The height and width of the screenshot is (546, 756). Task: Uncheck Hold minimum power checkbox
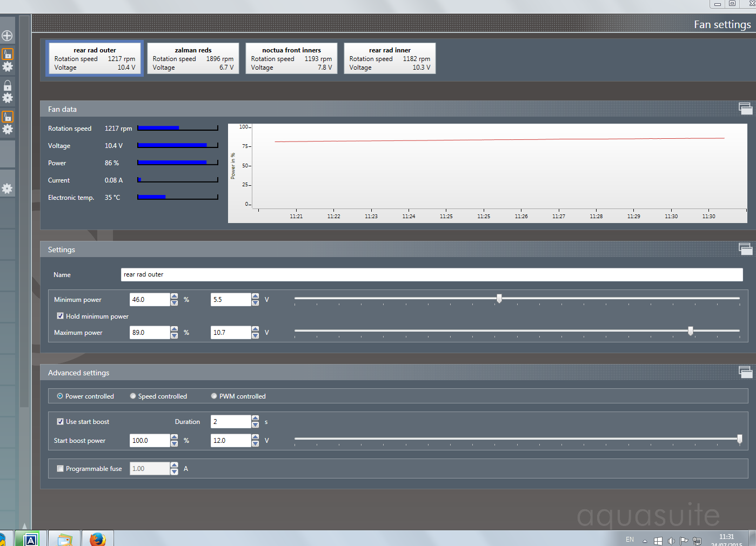tap(60, 316)
